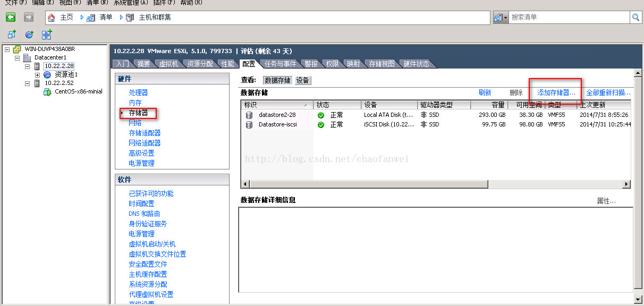The height and width of the screenshot is (306, 644).
Task: Click the green back navigation arrow
Action: (x=10, y=17)
